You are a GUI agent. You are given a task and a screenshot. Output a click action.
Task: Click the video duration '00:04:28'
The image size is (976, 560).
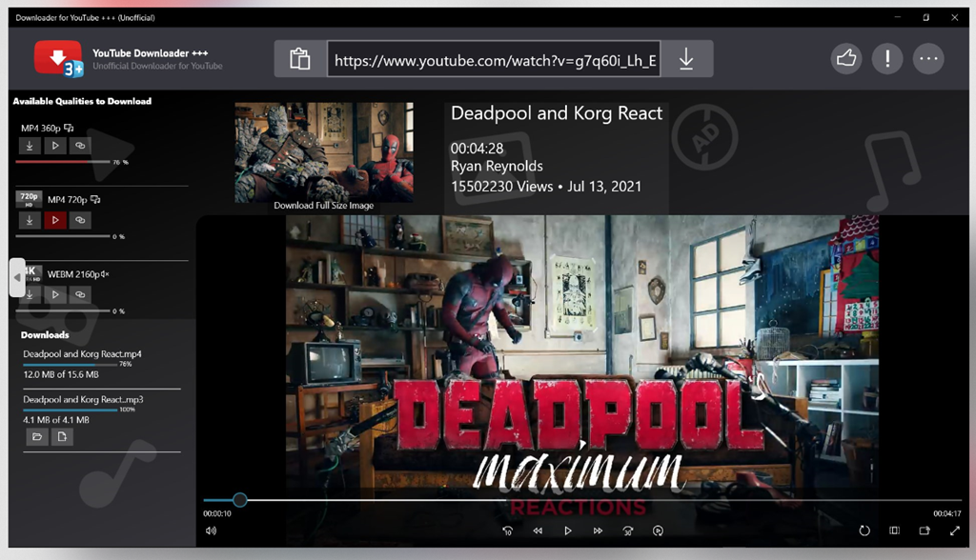pos(477,148)
